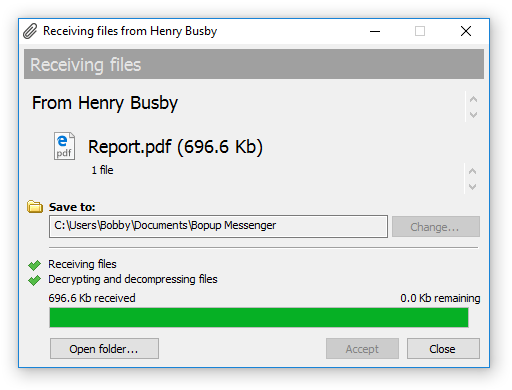Minimize the Receiving files window
Image resolution: width=512 pixels, height=390 pixels.
(x=375, y=31)
